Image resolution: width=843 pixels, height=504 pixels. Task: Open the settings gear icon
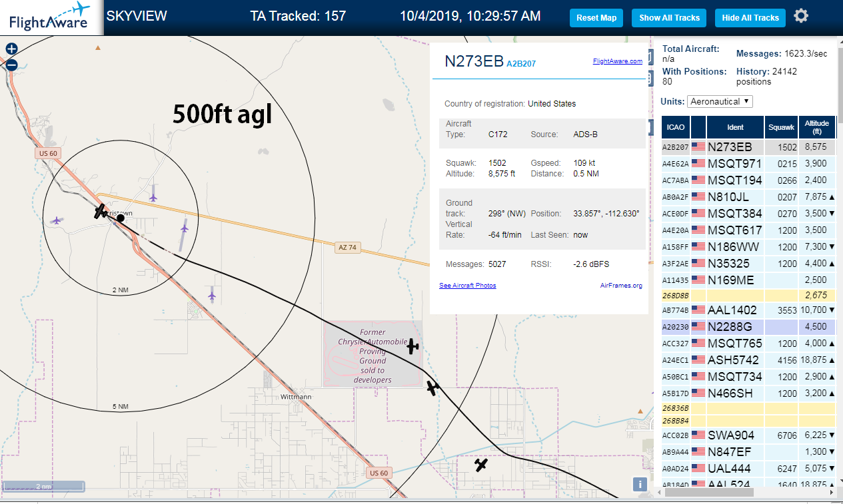801,16
